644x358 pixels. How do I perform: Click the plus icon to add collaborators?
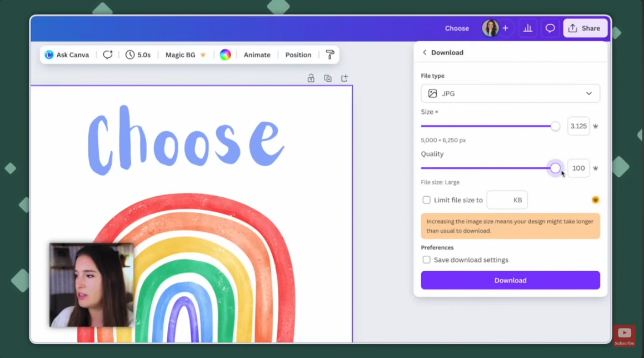[506, 28]
